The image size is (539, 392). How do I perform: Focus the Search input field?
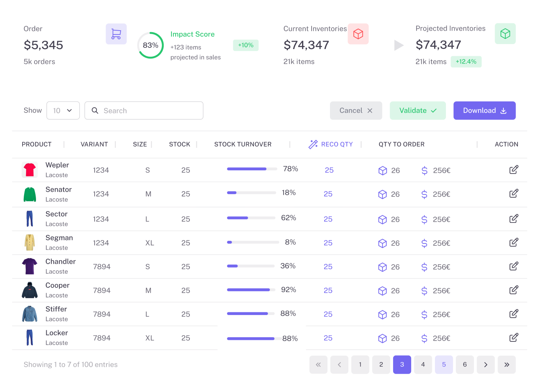[149, 111]
